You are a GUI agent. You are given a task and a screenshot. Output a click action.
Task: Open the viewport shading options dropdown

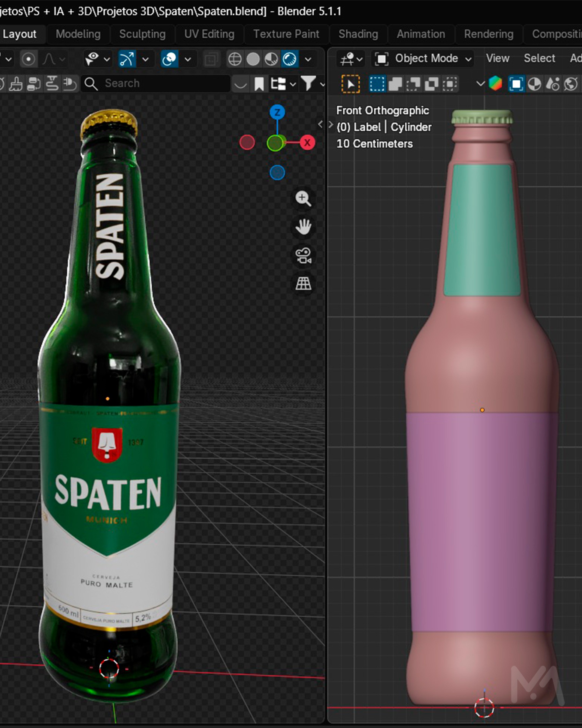click(308, 59)
